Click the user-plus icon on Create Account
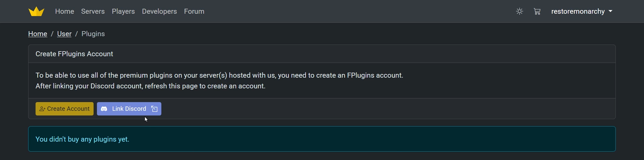 click(42, 109)
